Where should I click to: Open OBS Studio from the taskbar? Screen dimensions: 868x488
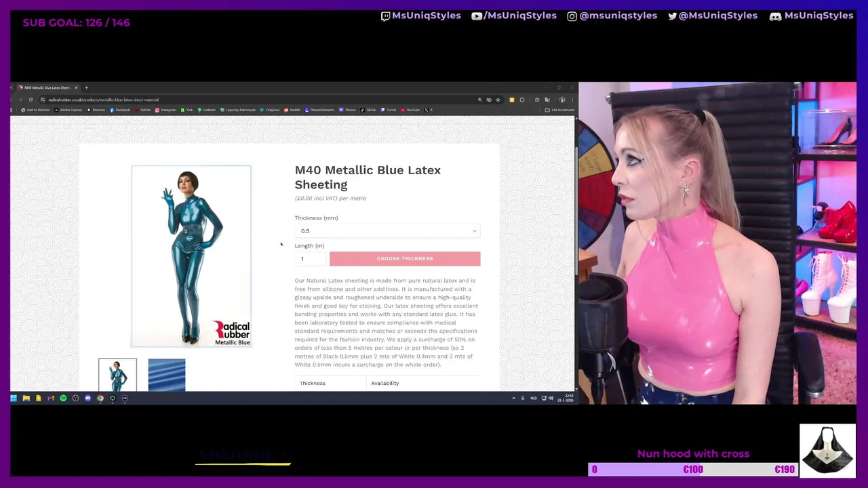pyautogui.click(x=75, y=398)
